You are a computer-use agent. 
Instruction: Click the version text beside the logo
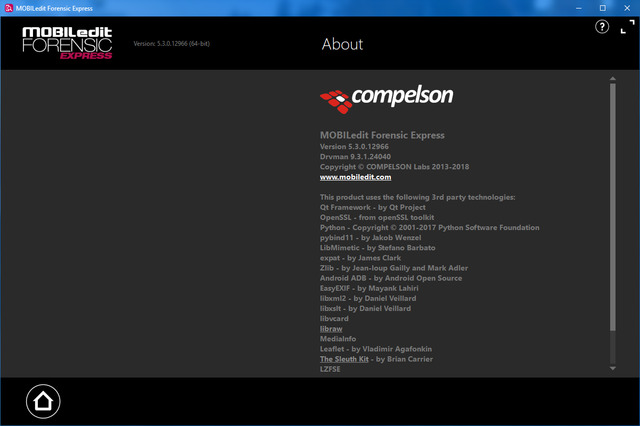click(x=171, y=44)
